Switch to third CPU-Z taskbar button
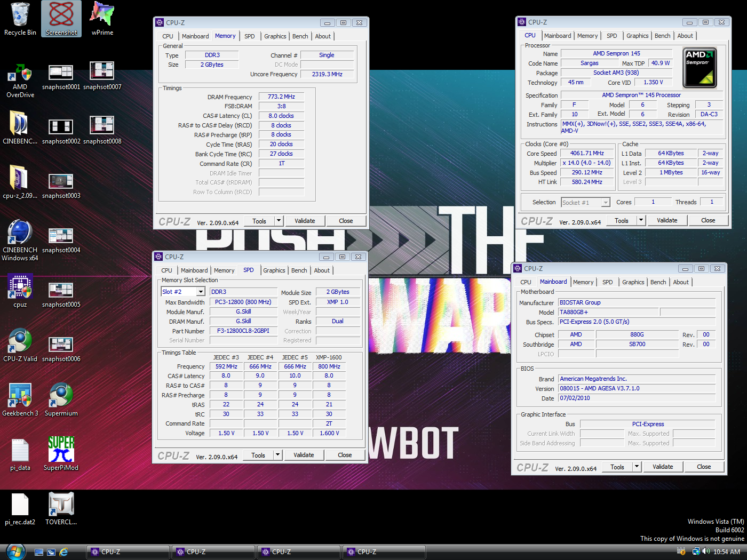The width and height of the screenshot is (747, 560). coord(298,552)
